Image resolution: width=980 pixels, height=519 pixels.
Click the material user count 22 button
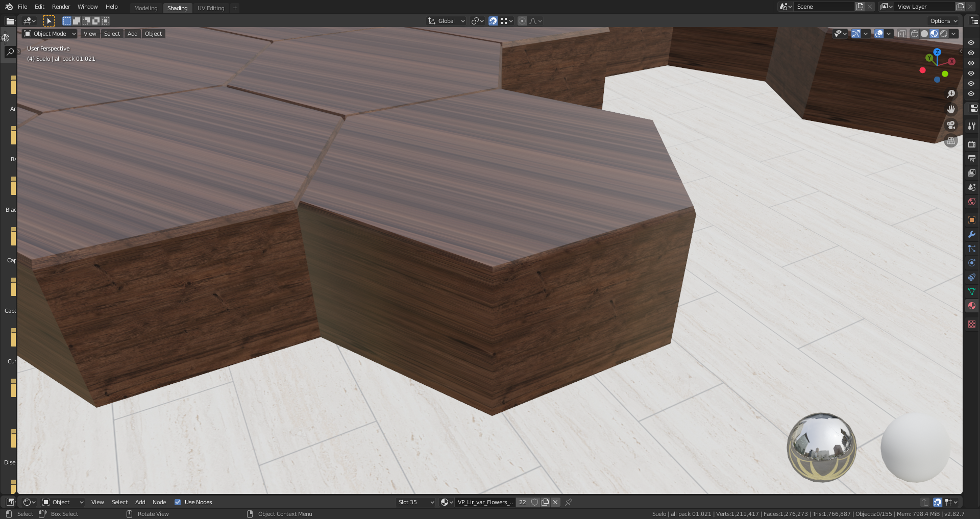click(522, 502)
